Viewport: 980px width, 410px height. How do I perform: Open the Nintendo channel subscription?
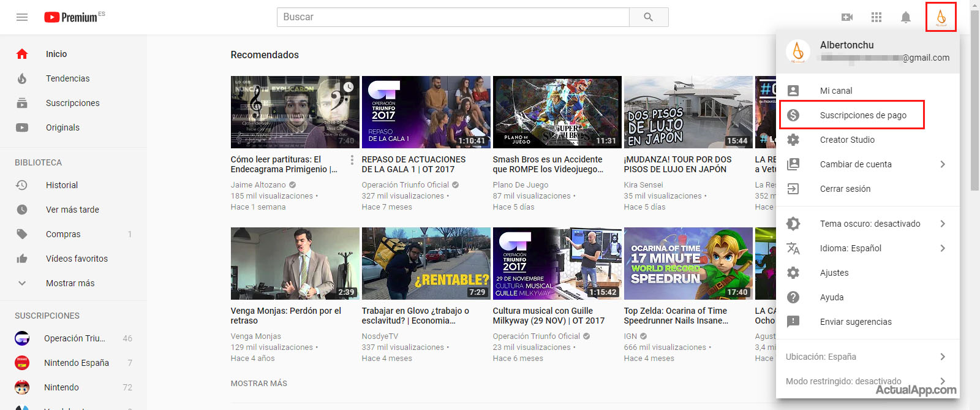73,387
